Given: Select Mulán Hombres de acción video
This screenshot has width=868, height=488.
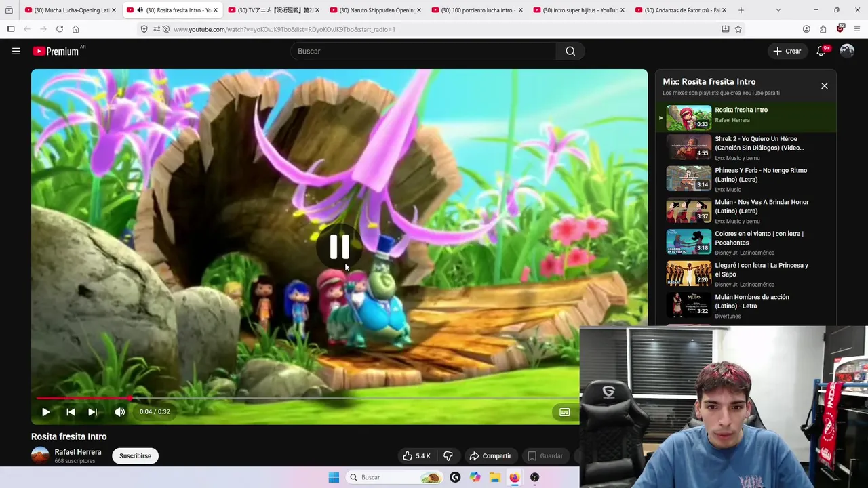Looking at the screenshot, I should [746, 306].
